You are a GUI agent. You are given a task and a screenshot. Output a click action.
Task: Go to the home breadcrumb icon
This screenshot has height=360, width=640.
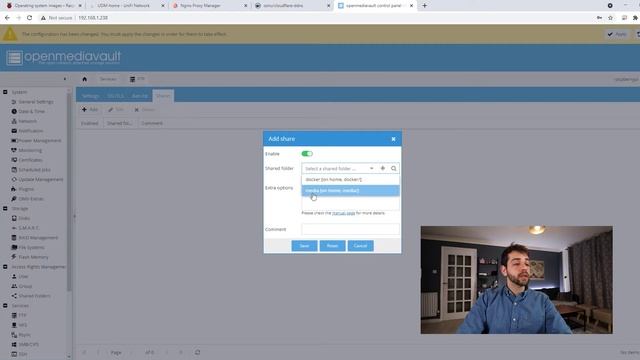[84, 79]
